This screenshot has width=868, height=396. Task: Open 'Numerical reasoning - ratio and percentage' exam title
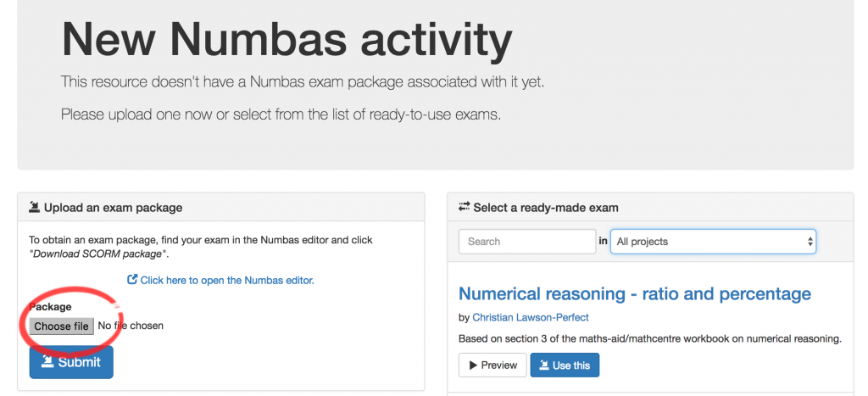[634, 294]
